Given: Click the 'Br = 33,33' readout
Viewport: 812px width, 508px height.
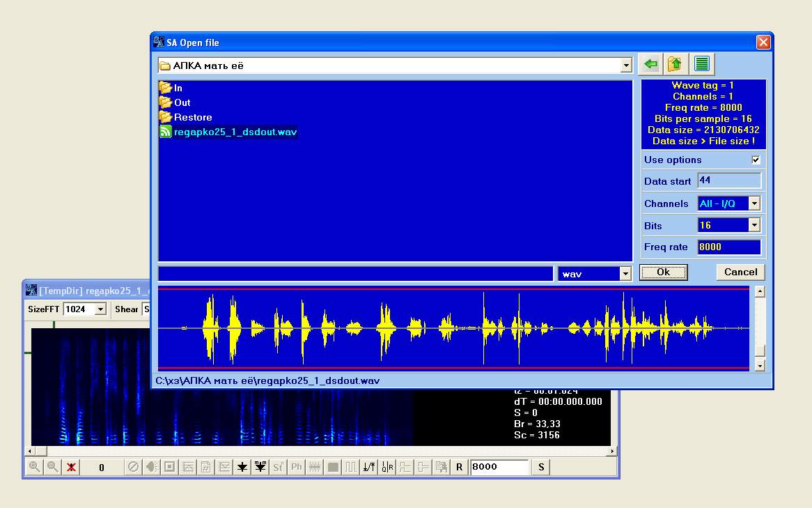Looking at the screenshot, I should (537, 424).
